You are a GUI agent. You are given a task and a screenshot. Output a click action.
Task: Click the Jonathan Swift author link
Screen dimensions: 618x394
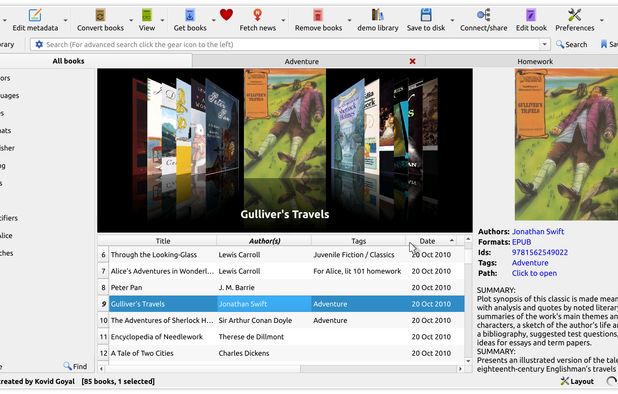(x=538, y=232)
